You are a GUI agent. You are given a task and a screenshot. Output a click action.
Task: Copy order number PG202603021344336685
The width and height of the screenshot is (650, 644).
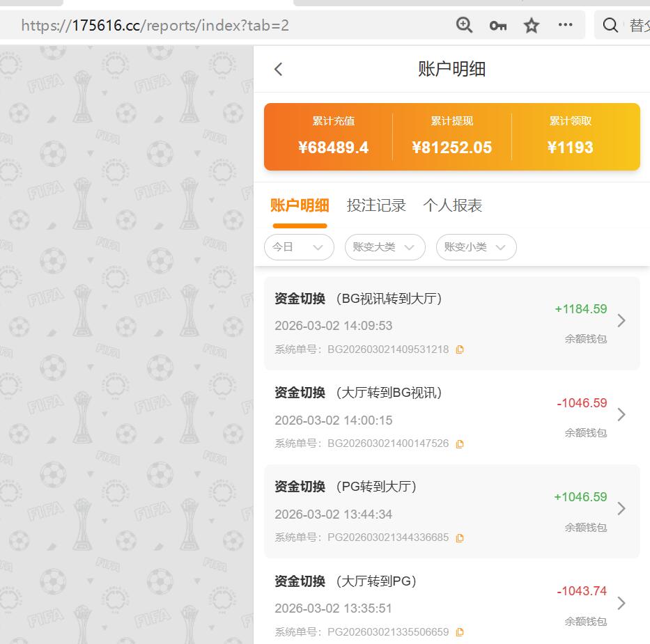point(459,537)
